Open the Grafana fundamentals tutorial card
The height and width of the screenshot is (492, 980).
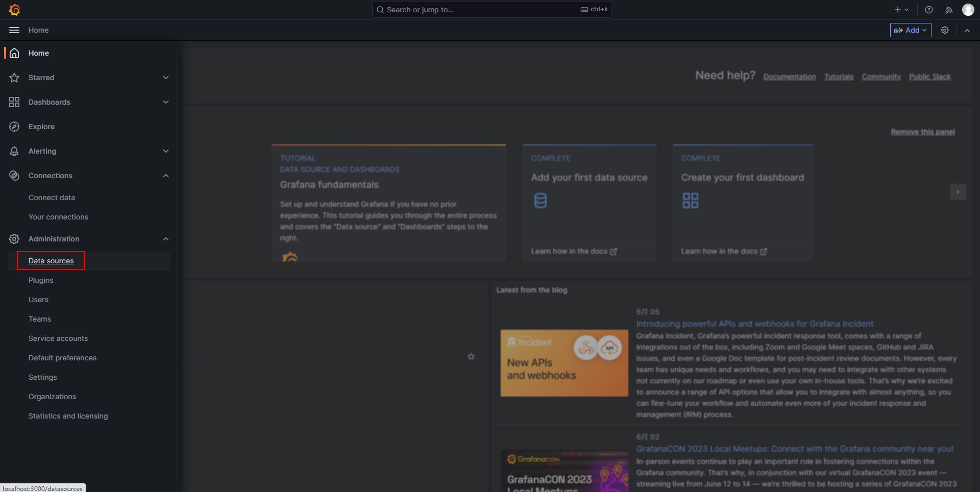click(389, 203)
